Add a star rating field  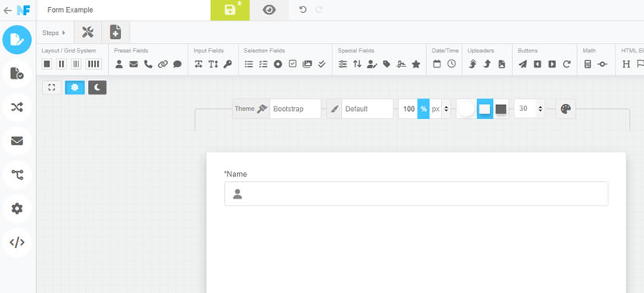tap(416, 64)
